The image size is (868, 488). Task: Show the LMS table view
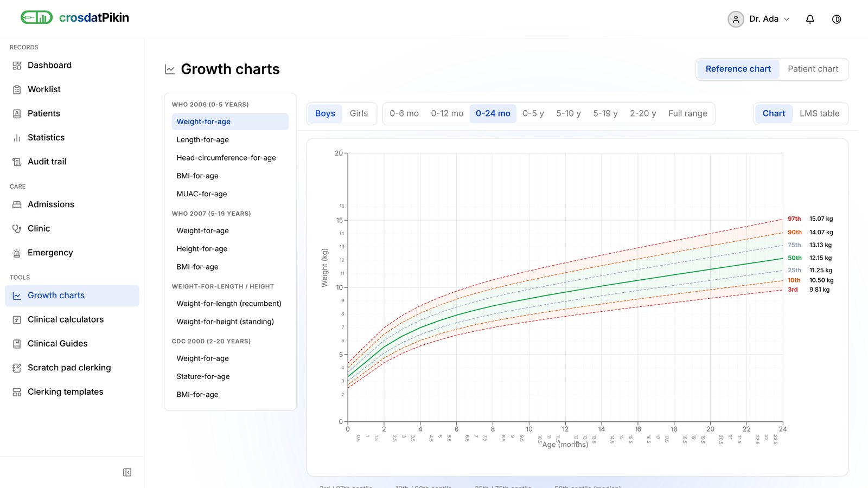(x=819, y=113)
